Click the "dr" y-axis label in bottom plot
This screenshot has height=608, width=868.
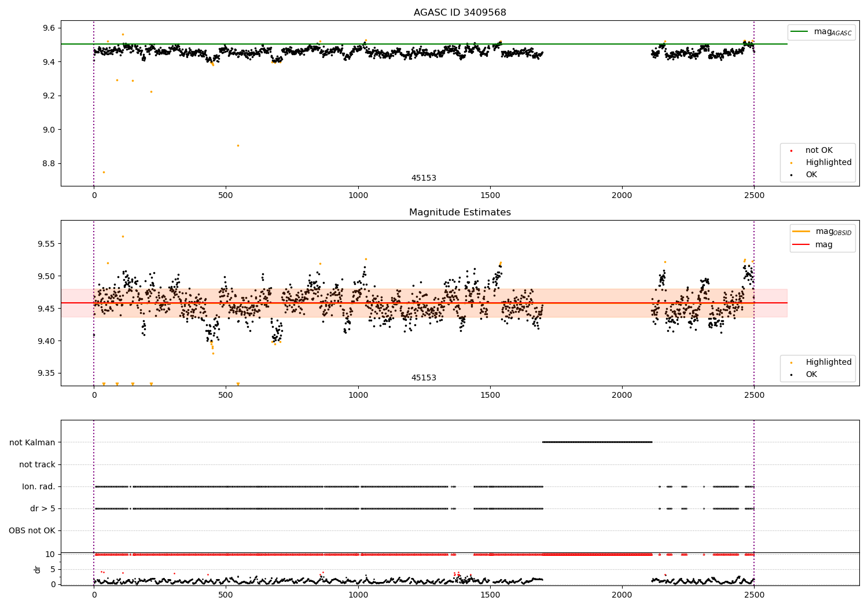click(37, 569)
